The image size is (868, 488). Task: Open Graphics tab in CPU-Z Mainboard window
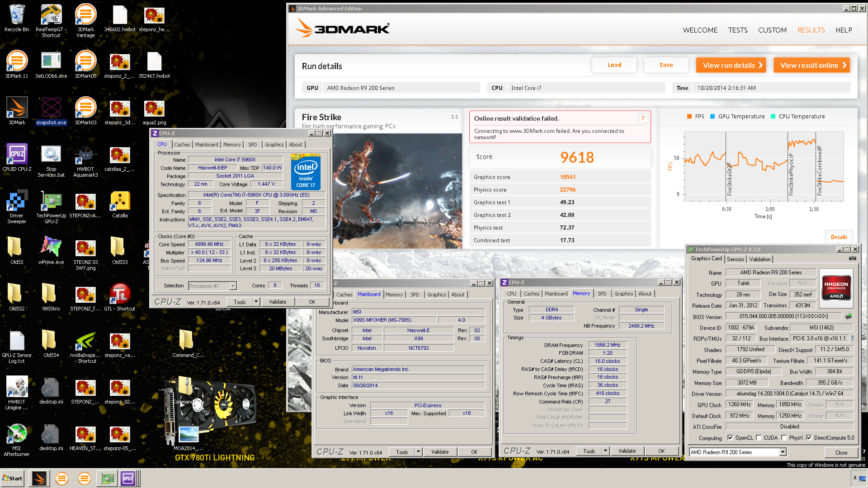tap(436, 295)
